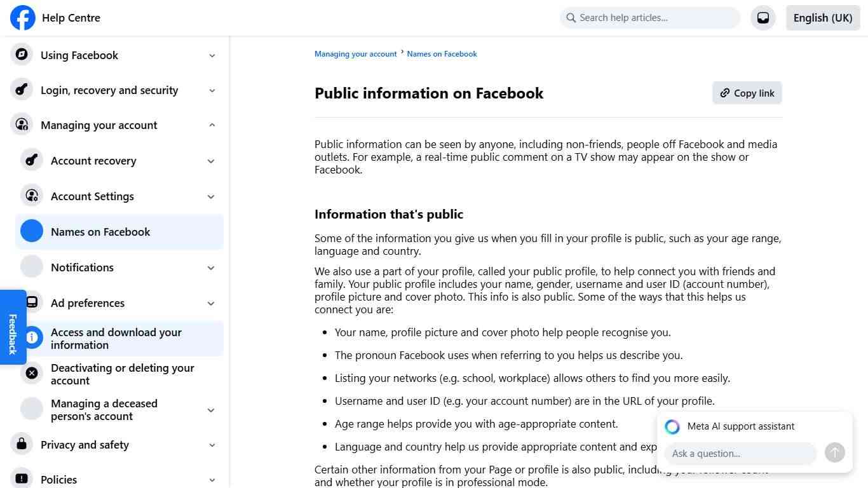Click the Deactivating or deleting your account icon
Screen dimensions: 868x488
coord(31,373)
